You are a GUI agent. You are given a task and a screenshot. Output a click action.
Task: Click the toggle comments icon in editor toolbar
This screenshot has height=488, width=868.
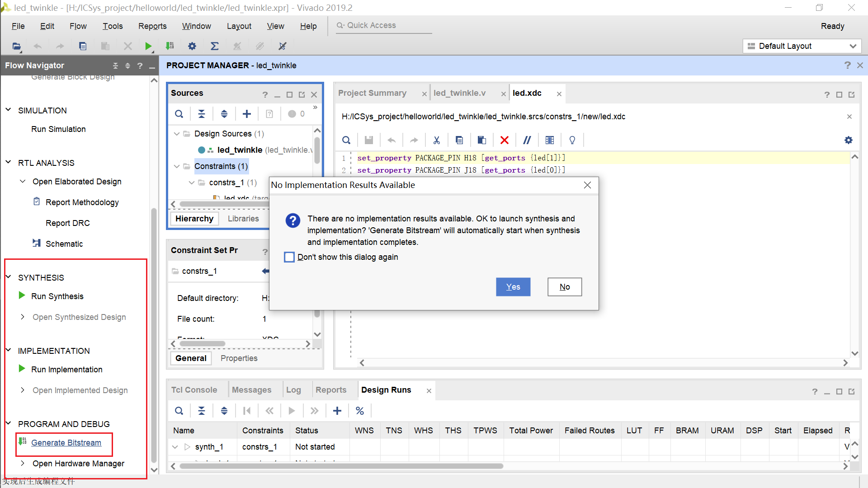(527, 140)
